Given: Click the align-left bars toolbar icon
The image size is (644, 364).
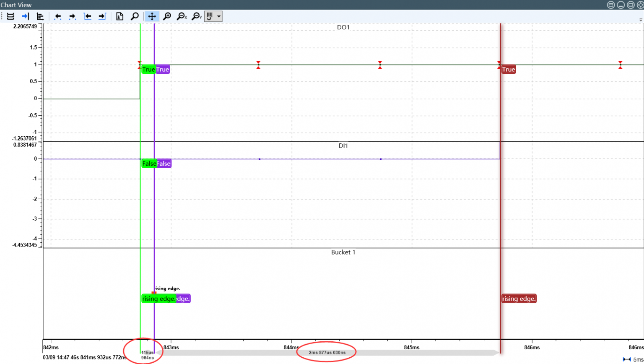Looking at the screenshot, I should (x=40, y=16).
